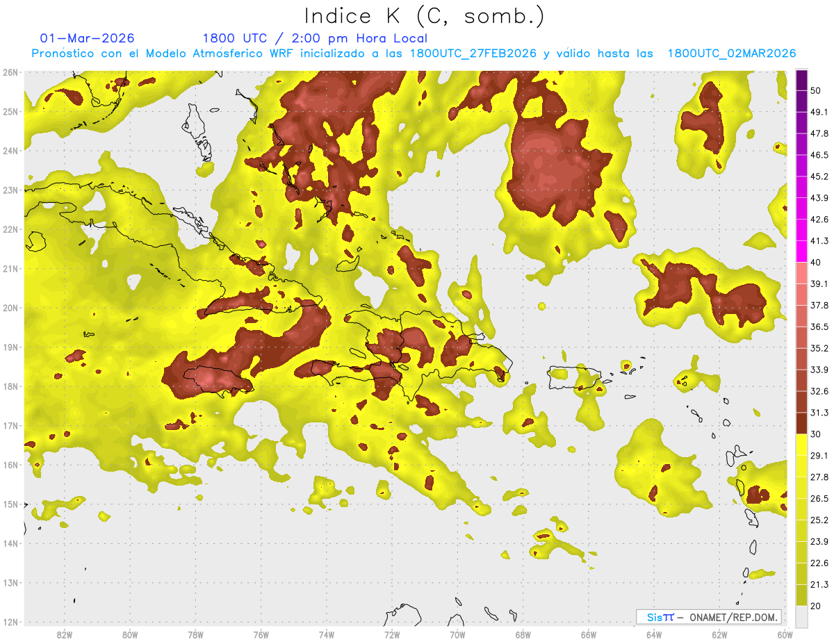Click the '64W' longitude label

[654, 634]
